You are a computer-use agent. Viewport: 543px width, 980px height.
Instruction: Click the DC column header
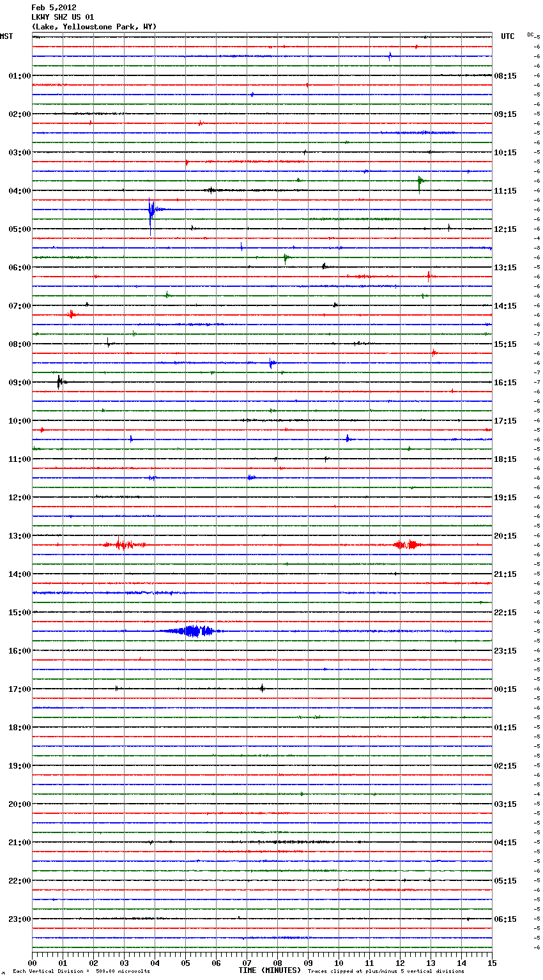[530, 34]
